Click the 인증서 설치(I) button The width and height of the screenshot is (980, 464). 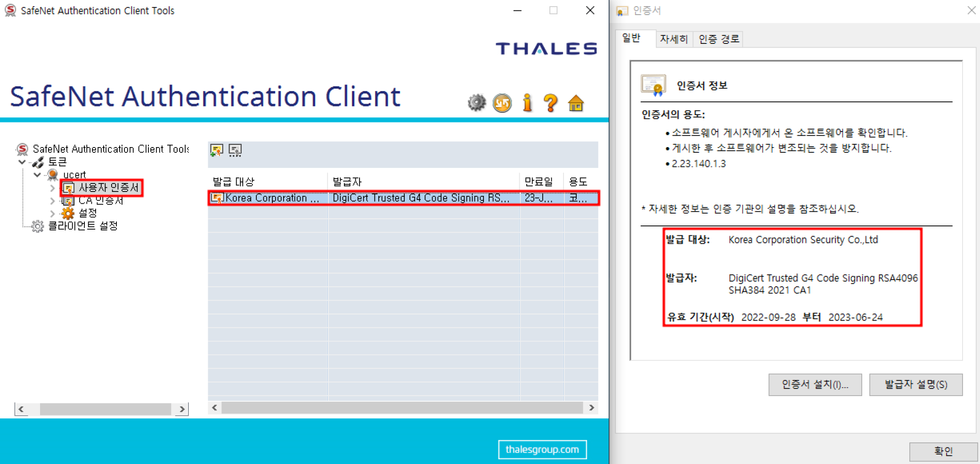(x=815, y=384)
